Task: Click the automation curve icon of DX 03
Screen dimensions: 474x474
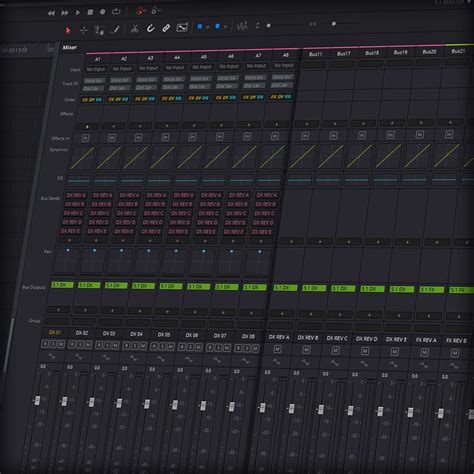Action: pos(106,358)
